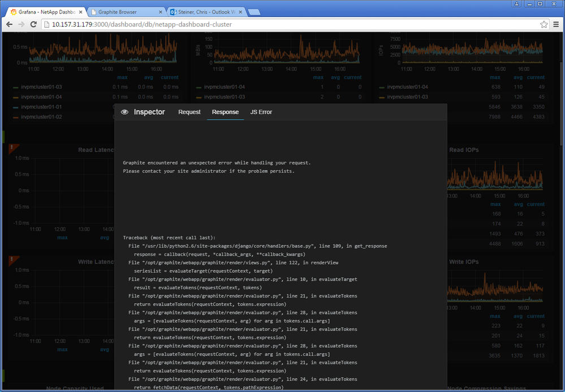The width and height of the screenshot is (565, 392).
Task: Sort Read IOPs legend by max
Action: point(495,204)
